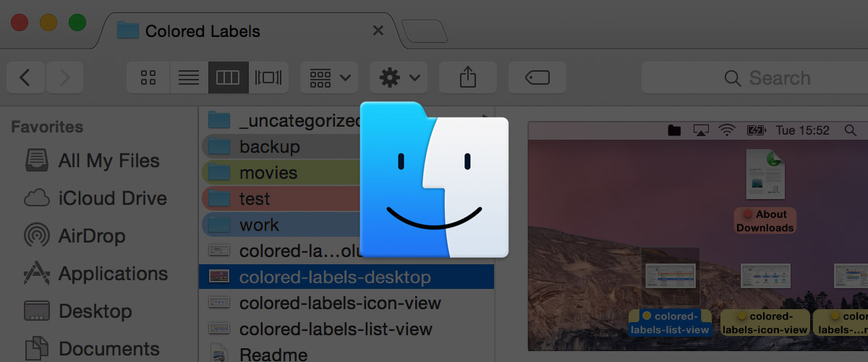Click the iCloud Drive cloud icon
This screenshot has width=868, height=362.
tap(37, 198)
